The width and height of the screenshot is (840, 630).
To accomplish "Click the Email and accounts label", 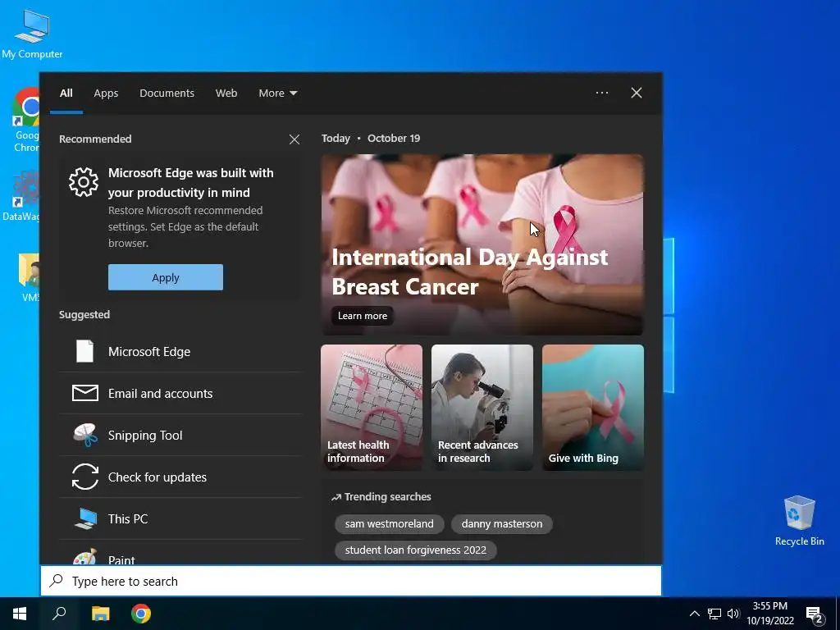I will tap(160, 393).
